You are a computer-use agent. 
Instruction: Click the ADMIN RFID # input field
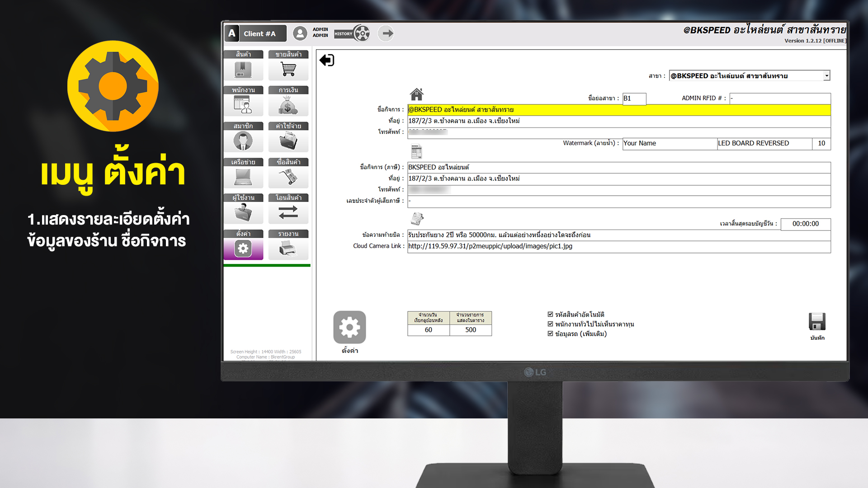(780, 99)
